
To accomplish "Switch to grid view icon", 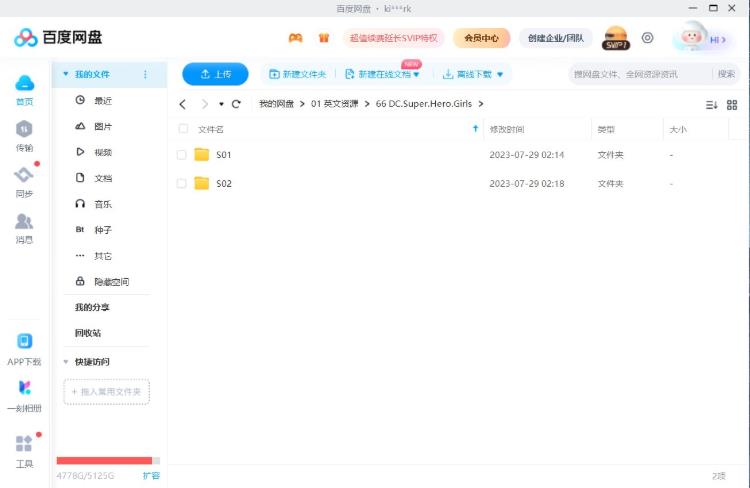I will point(732,105).
